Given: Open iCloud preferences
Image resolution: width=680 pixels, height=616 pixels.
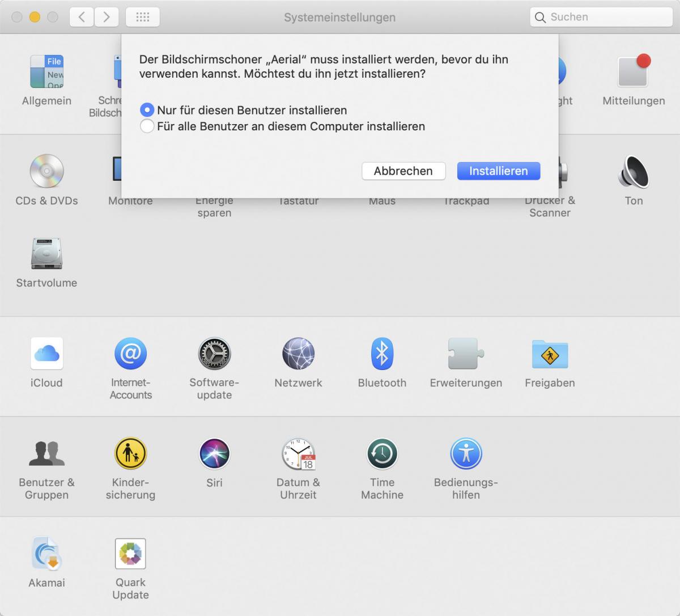Looking at the screenshot, I should click(x=46, y=354).
